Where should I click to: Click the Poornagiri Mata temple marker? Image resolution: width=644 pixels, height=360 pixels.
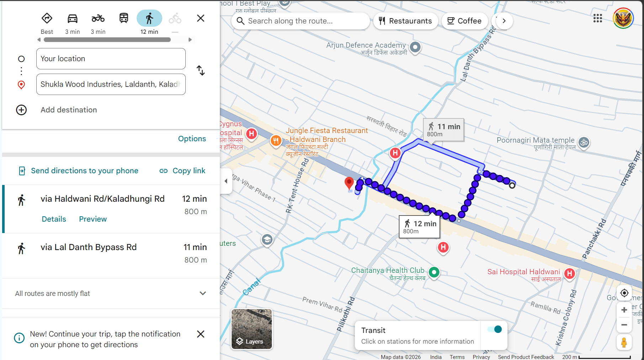pyautogui.click(x=584, y=143)
